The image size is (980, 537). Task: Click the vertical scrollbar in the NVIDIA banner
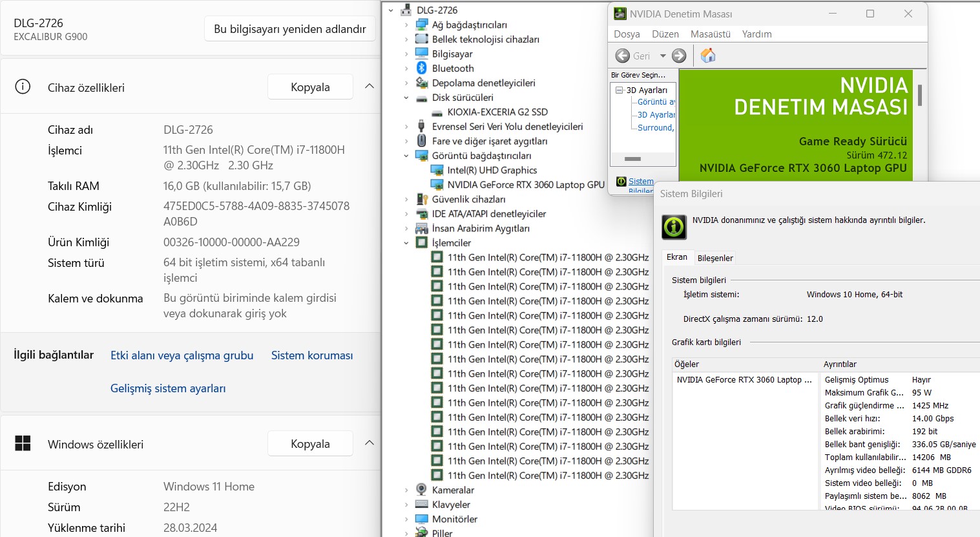pos(920,96)
